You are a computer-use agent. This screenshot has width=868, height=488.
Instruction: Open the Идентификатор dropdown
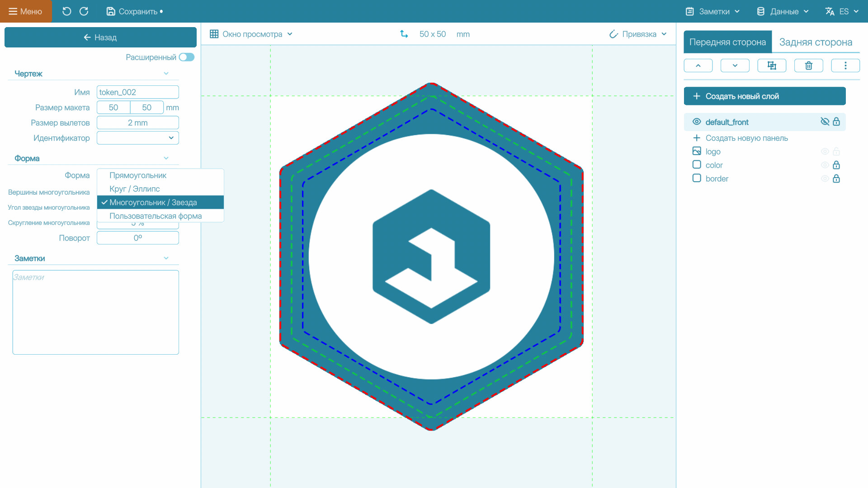tap(138, 138)
